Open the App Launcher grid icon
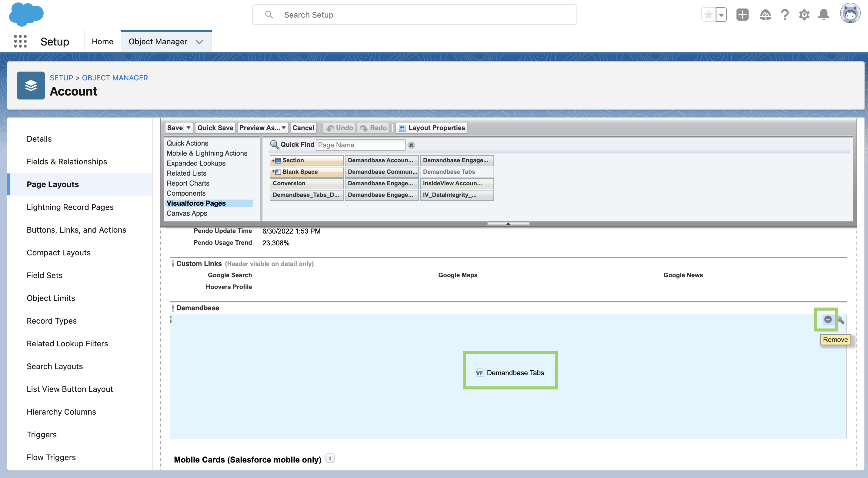 (20, 41)
